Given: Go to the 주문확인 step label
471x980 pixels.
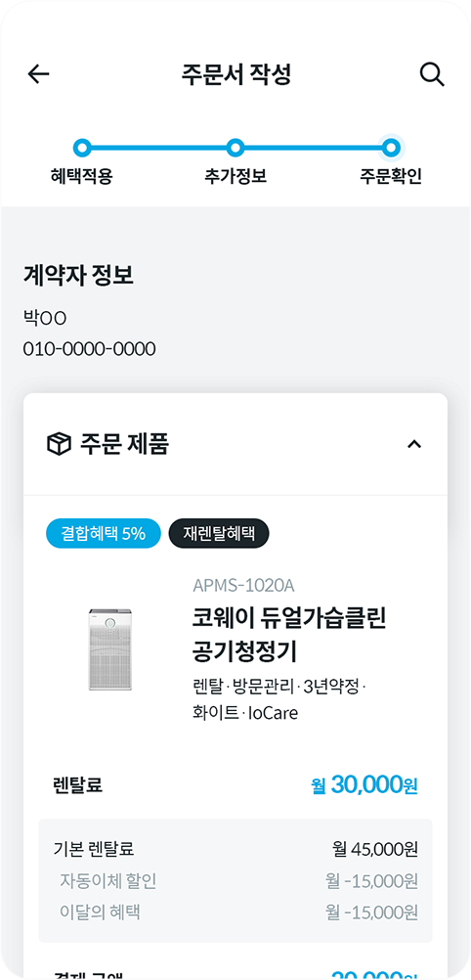Looking at the screenshot, I should [391, 177].
